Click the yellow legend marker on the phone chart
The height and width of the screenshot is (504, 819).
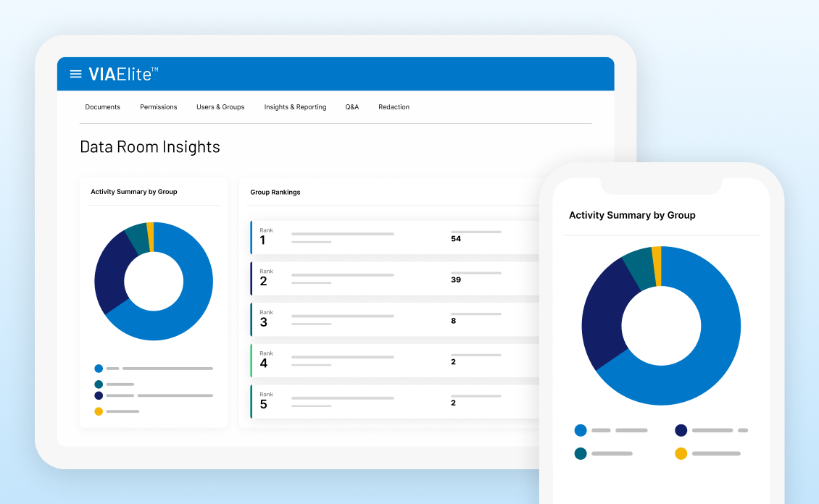680,453
